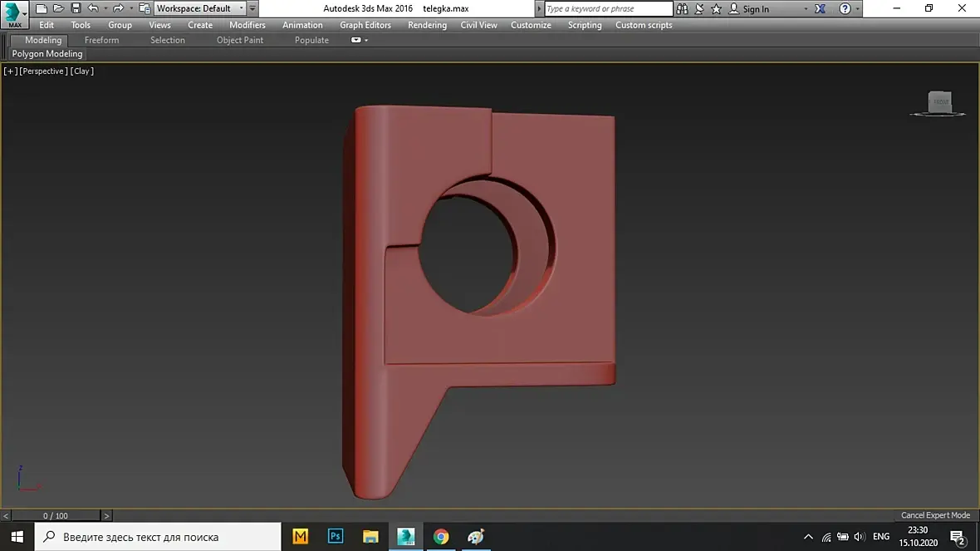Open the 3ds Max application menu logo
The width and height of the screenshot is (980, 551).
(14, 14)
